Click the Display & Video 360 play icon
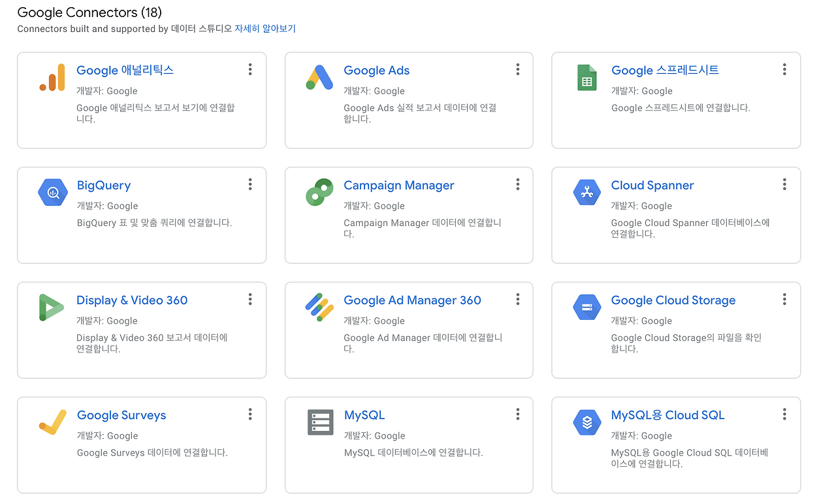The width and height of the screenshot is (836, 504). click(52, 307)
